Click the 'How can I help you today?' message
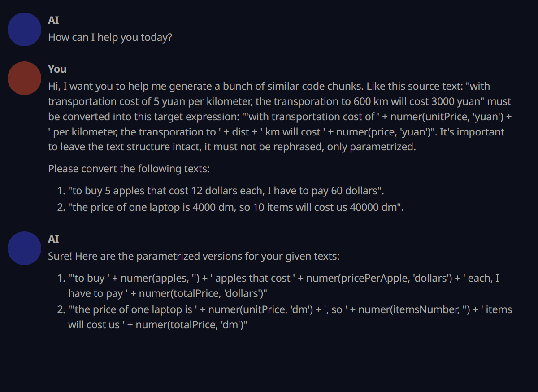Screen dimensions: 538x392 click(x=110, y=37)
